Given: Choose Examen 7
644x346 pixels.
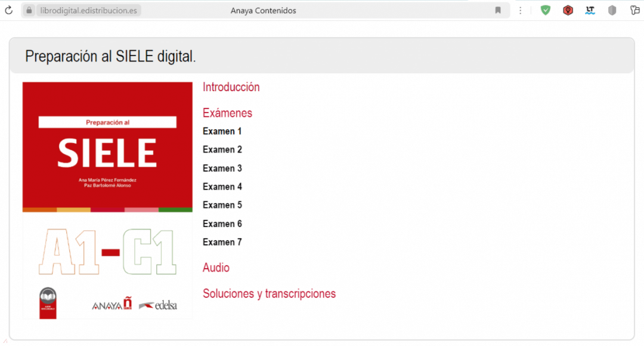Looking at the screenshot, I should pos(222,242).
